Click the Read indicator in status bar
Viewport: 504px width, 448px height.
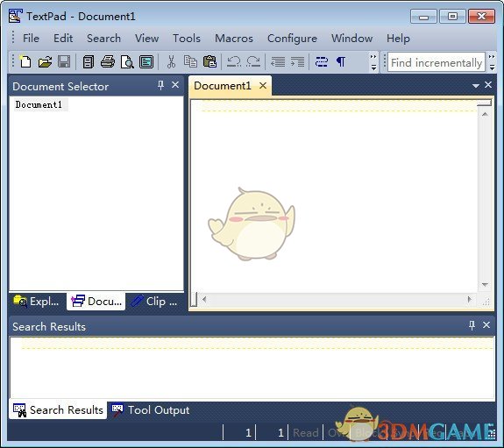point(305,433)
